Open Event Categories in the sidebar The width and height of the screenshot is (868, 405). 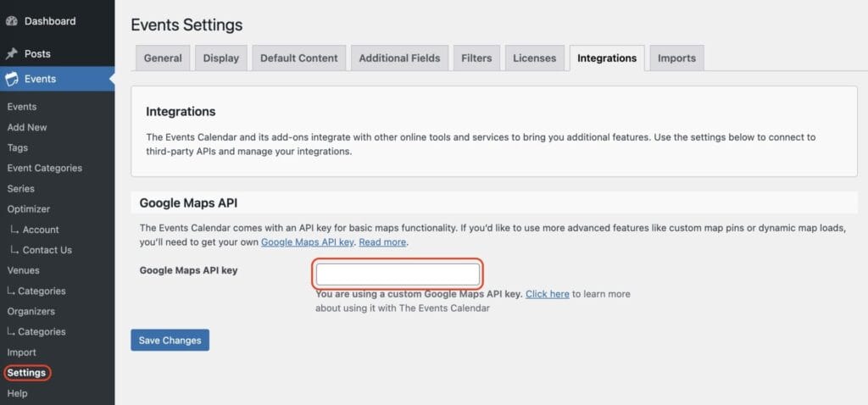(x=44, y=169)
